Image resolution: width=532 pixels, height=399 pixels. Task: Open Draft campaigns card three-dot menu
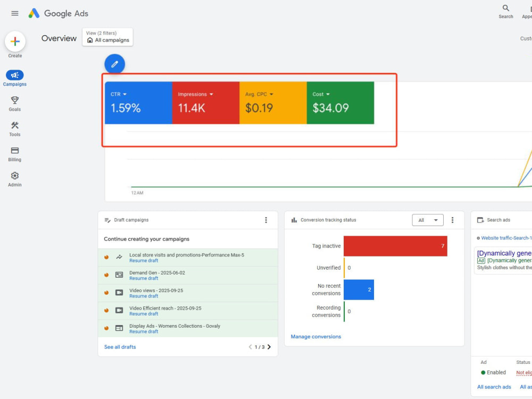point(266,220)
